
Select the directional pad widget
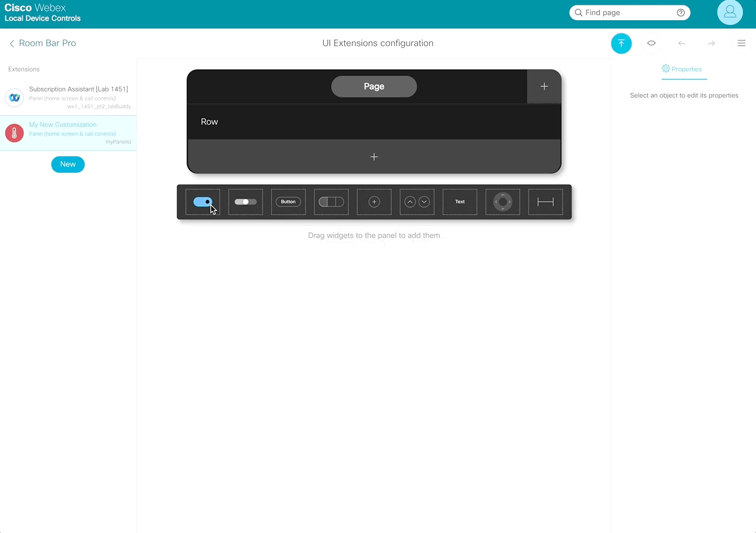(x=502, y=202)
